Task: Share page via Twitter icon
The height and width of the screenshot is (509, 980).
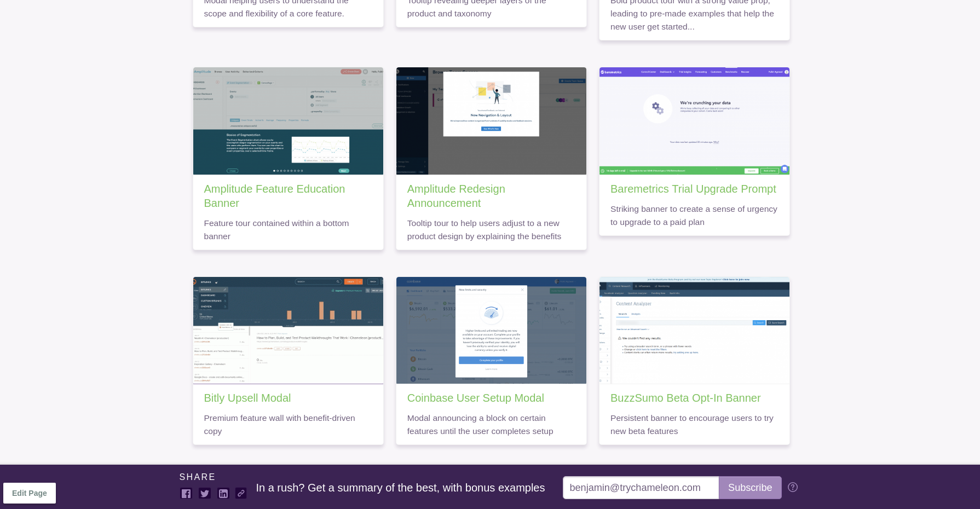Action: 205,494
